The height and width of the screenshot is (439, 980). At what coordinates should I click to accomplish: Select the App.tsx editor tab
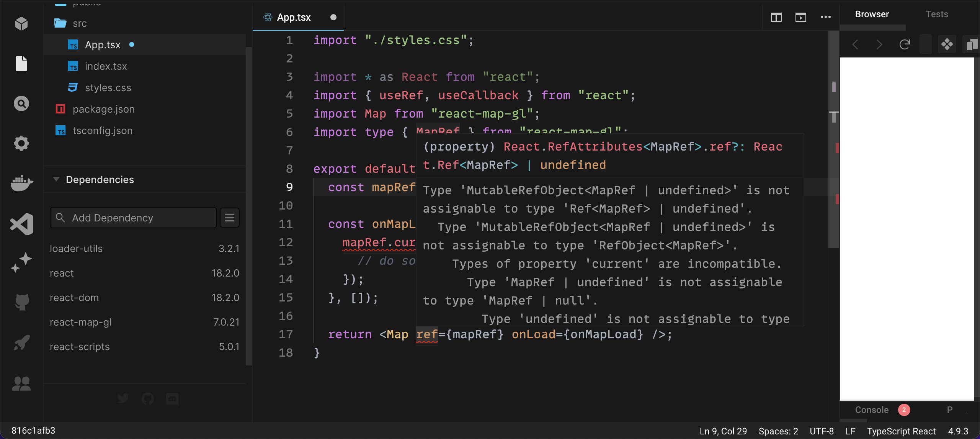[293, 17]
